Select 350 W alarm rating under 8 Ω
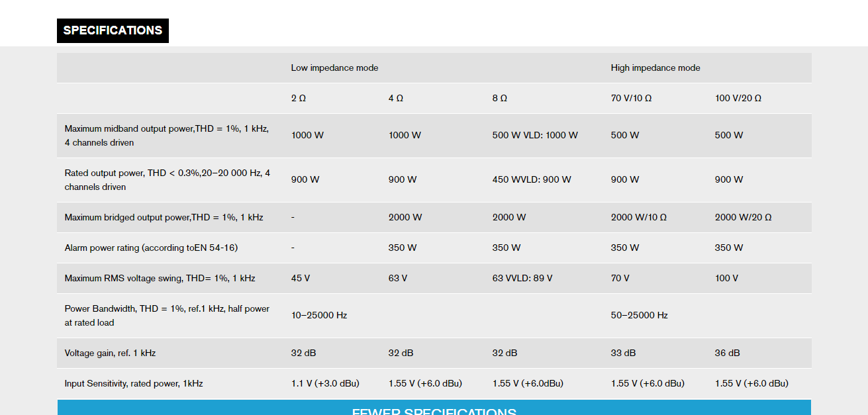Screen dimensions: 868x415 (x=506, y=248)
